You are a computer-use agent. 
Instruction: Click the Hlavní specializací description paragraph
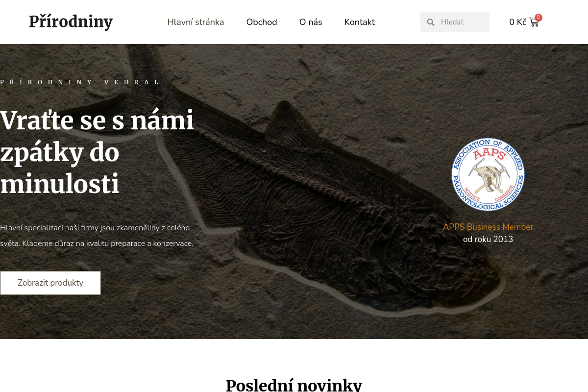pyautogui.click(x=97, y=235)
